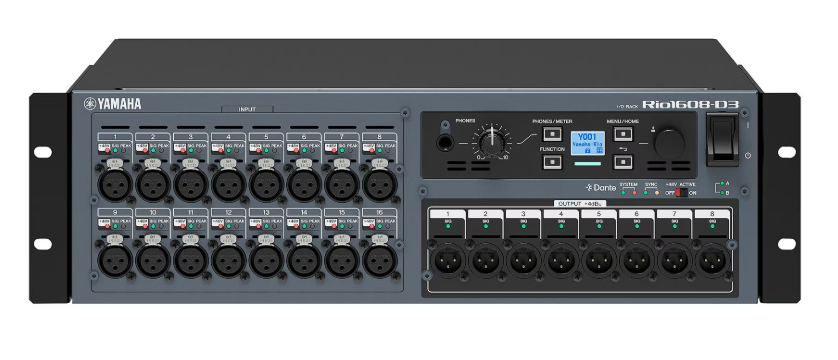The width and height of the screenshot is (838, 360).
Task: Click the Dante logo
Action: (x=601, y=187)
